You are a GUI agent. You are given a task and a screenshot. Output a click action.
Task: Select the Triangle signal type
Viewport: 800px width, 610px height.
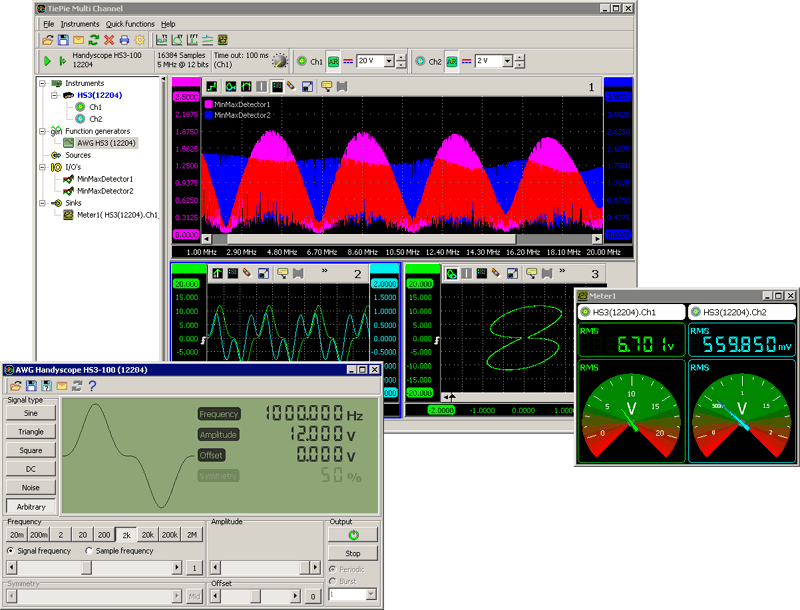[31, 431]
